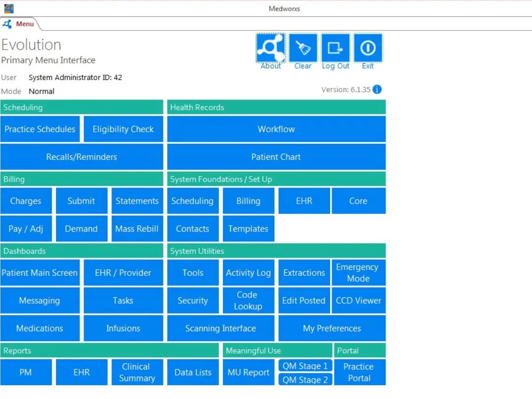The width and height of the screenshot is (532, 399).
Task: Open the Activity Log utility
Action: pos(248,273)
